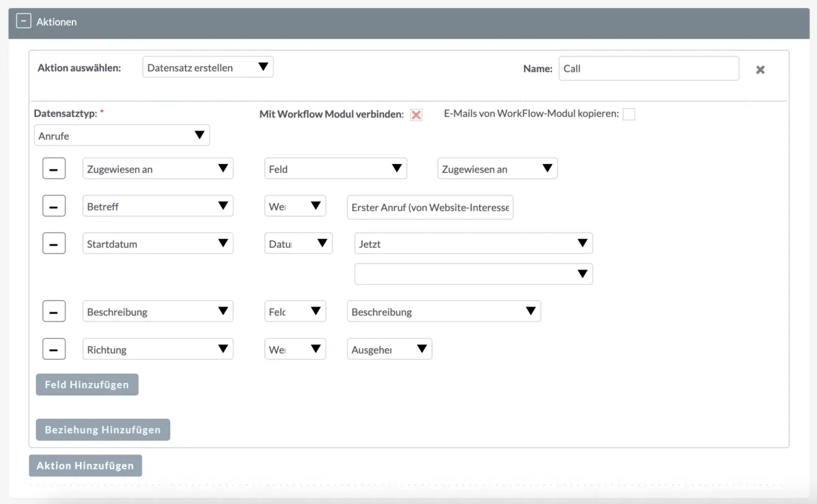Viewport: 817px width, 504px height.
Task: Open the empty dropdown below Jetzt
Action: (473, 274)
